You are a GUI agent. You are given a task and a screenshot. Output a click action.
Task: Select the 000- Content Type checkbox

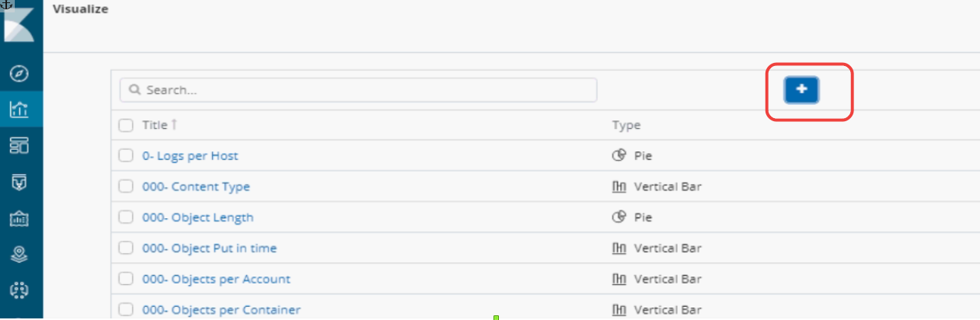click(126, 186)
